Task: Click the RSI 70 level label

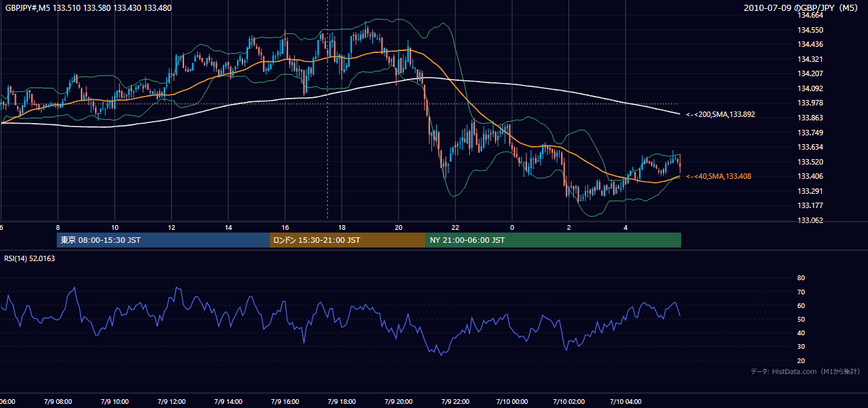Action: [801, 292]
